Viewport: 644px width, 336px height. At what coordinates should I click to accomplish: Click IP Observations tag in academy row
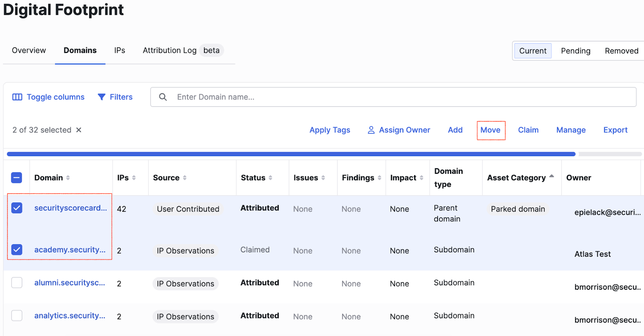pyautogui.click(x=186, y=251)
